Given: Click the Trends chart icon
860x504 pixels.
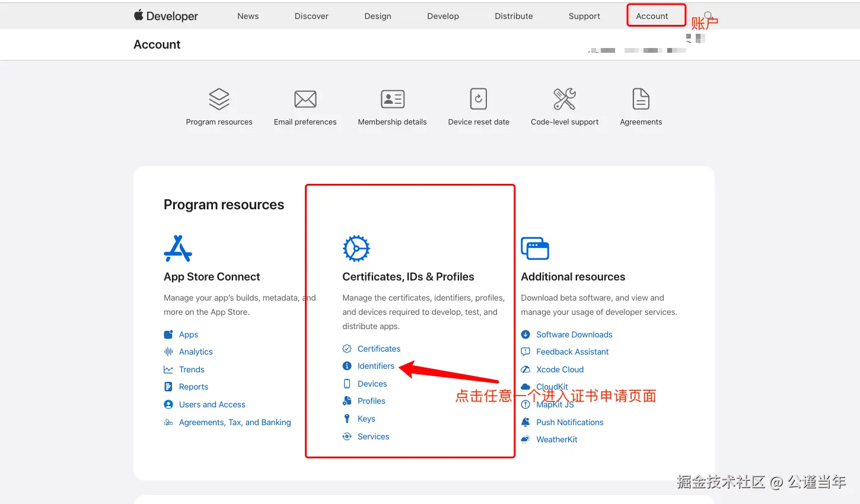Looking at the screenshot, I should tap(168, 369).
